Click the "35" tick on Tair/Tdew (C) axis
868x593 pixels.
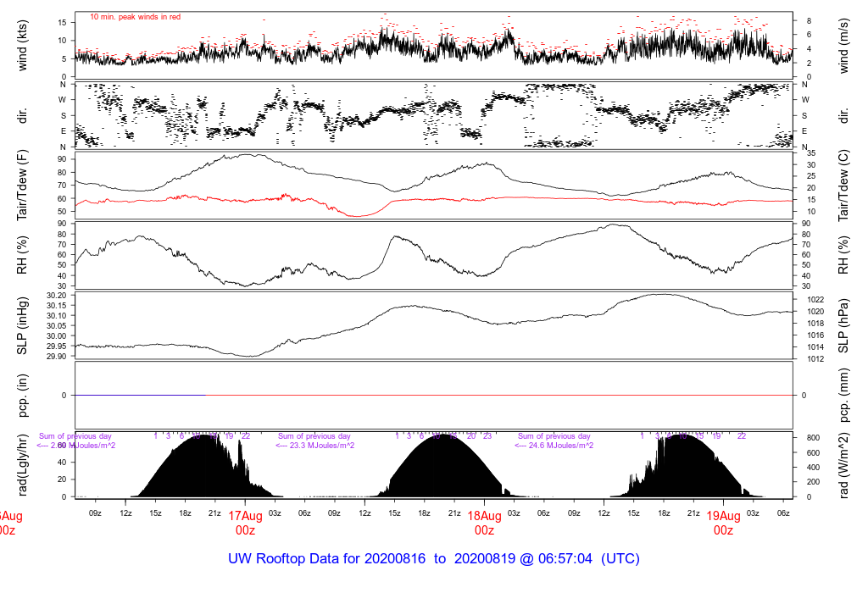811,153
